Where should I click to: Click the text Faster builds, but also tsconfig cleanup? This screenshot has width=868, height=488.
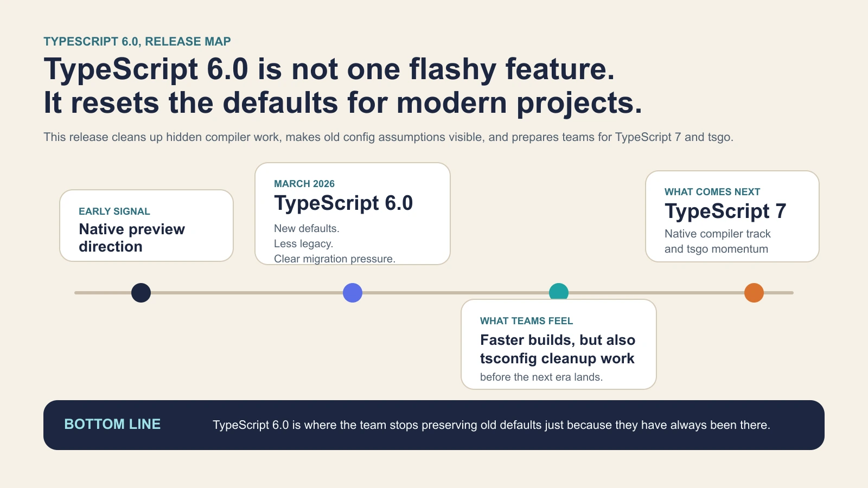click(x=557, y=349)
